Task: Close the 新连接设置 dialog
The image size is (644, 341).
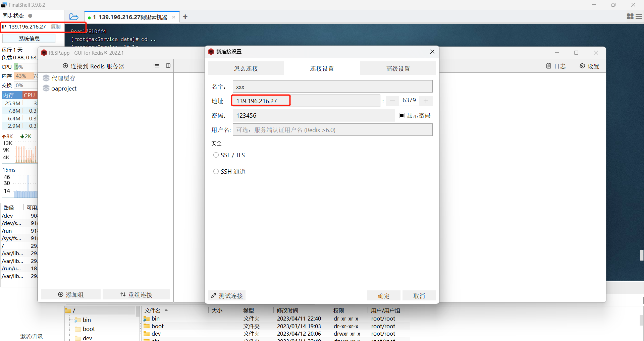Action: pos(432,52)
